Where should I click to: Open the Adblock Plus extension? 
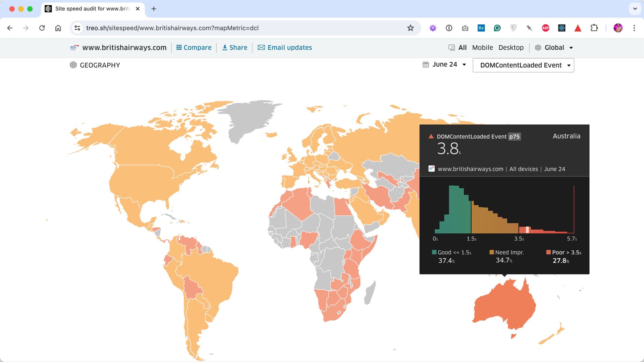coord(546,28)
